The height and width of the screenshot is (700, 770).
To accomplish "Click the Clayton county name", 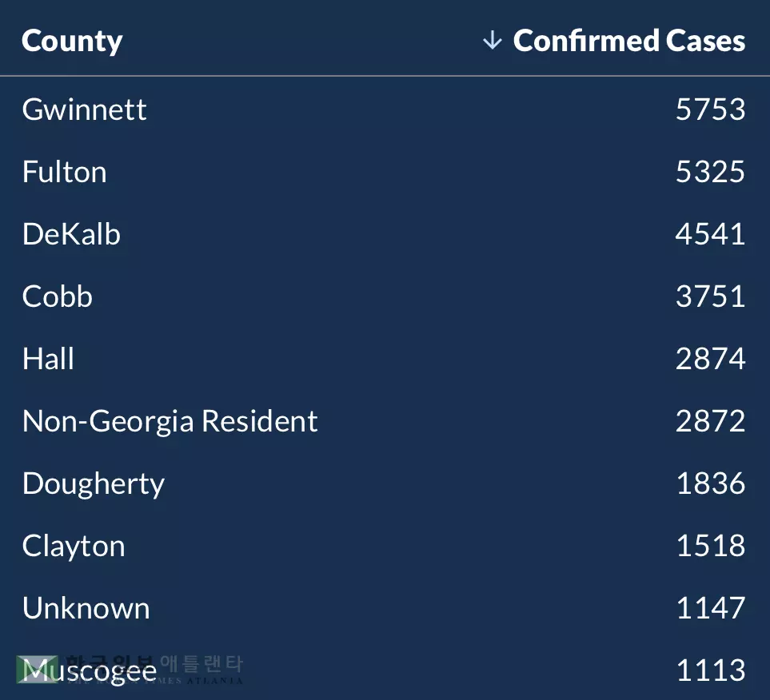I will pos(74,546).
